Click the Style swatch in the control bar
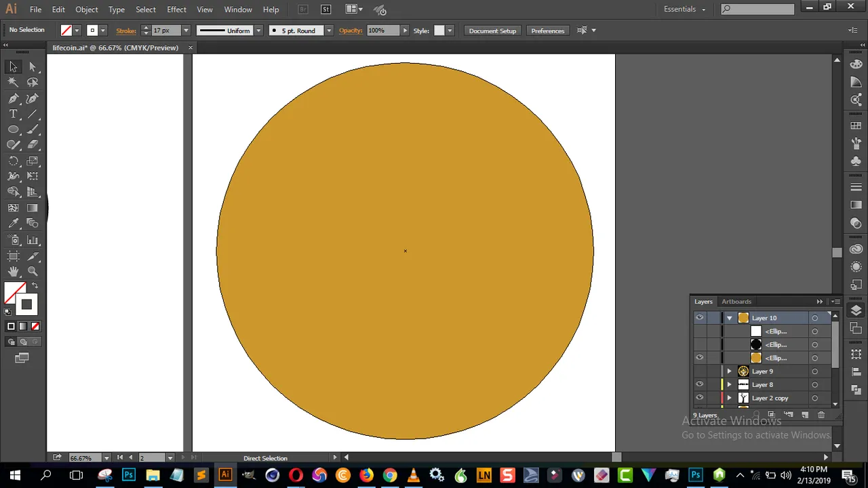This screenshot has height=488, width=868. (439, 30)
